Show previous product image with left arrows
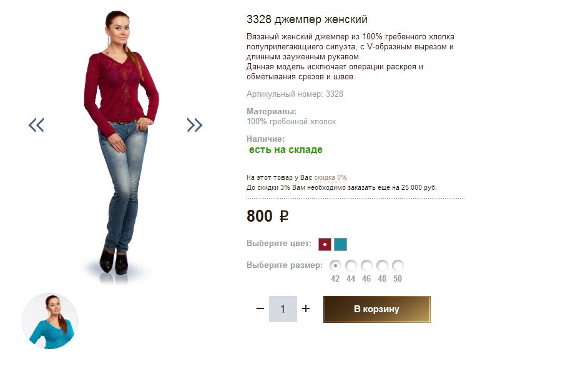588x374 pixels. [36, 125]
